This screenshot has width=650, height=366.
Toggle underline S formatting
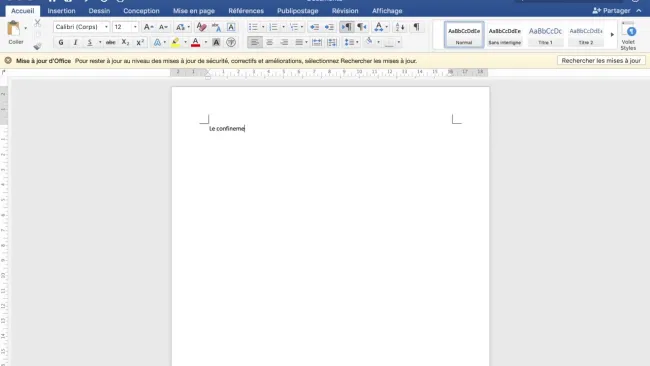click(x=90, y=42)
